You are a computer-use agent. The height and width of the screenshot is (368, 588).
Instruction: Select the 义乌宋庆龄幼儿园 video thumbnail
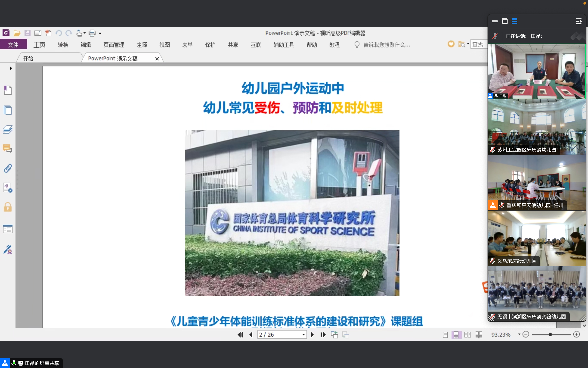[537, 238]
